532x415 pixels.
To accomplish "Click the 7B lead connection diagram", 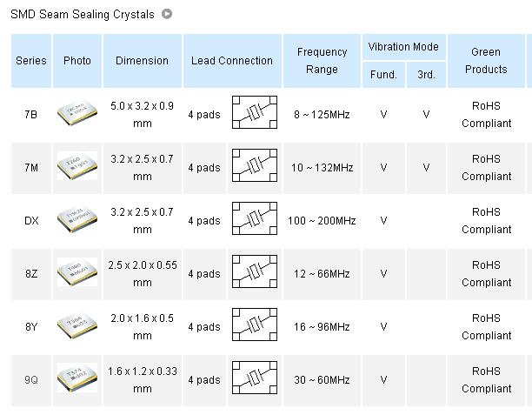I will 255,114.
